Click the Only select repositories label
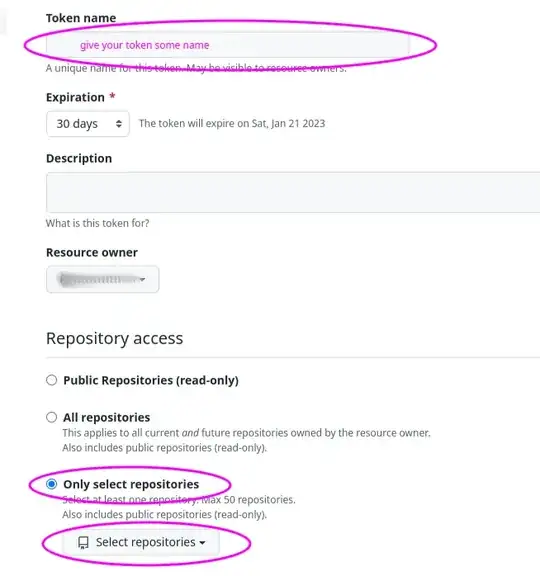This screenshot has height=576, width=540. point(131,484)
